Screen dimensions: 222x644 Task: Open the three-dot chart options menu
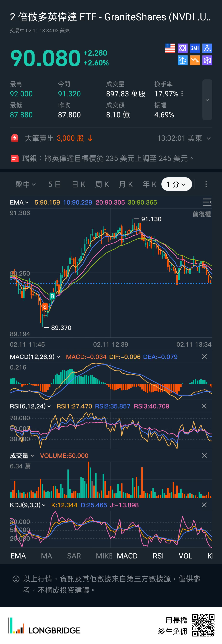[206, 184]
